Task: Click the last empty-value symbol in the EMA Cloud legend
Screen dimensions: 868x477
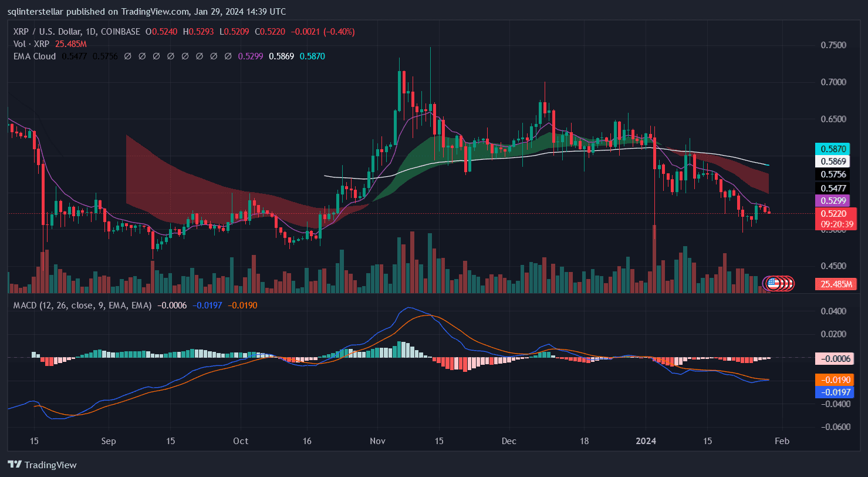Action: (228, 56)
